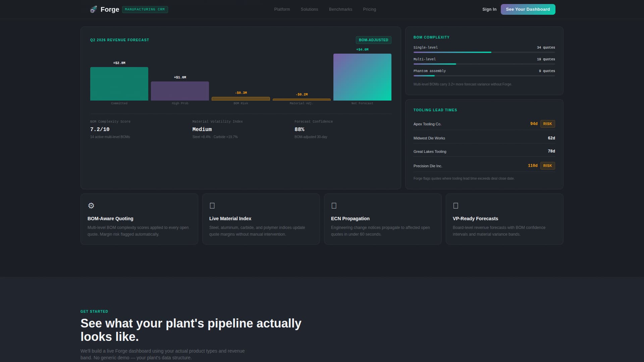Click the Material Adj. -$0.2M bar
Image resolution: width=644 pixels, height=362 pixels.
[x=302, y=100]
